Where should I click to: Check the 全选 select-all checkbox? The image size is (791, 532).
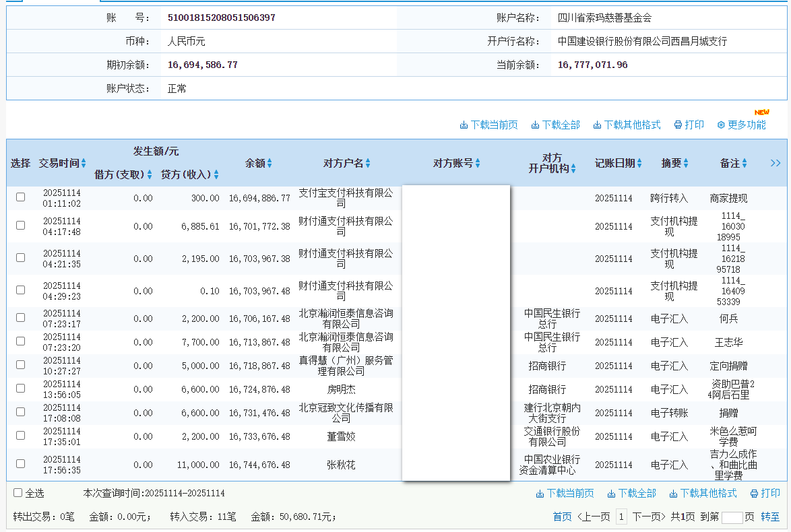18,493
